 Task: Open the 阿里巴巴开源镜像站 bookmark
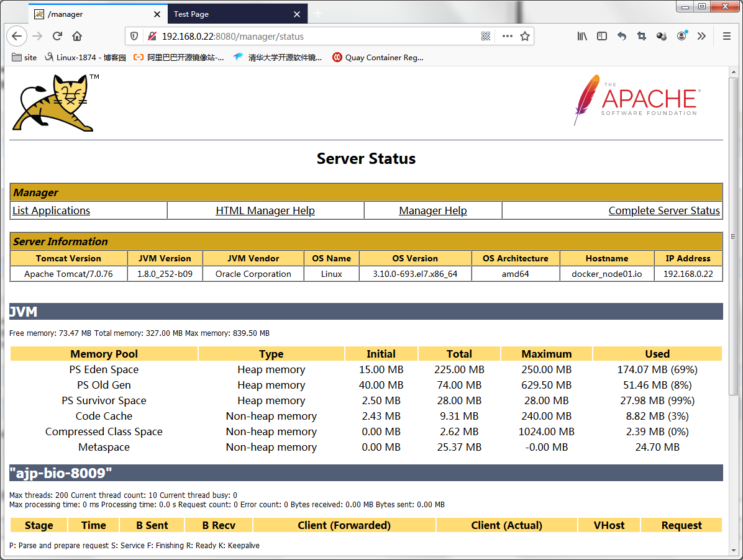coord(179,57)
